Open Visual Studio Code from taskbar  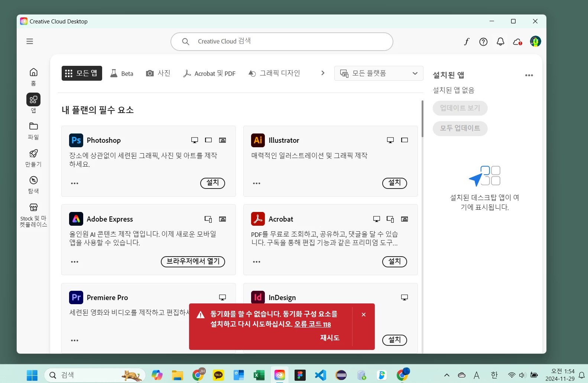(x=320, y=375)
